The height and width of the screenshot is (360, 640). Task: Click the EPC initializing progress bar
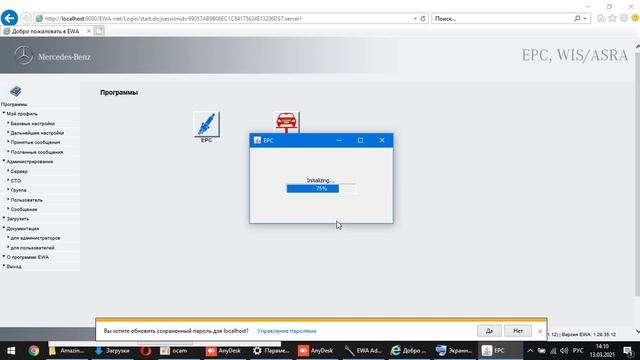pos(321,189)
